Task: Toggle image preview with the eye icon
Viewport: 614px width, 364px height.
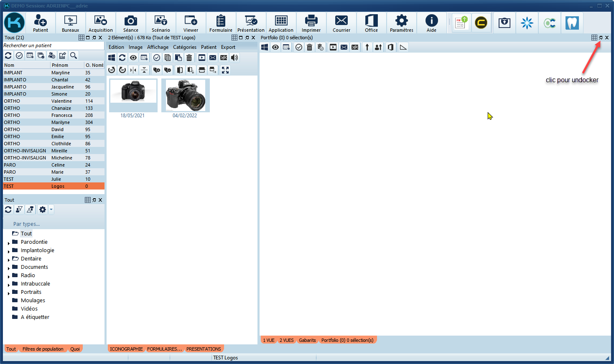Action: tap(133, 58)
